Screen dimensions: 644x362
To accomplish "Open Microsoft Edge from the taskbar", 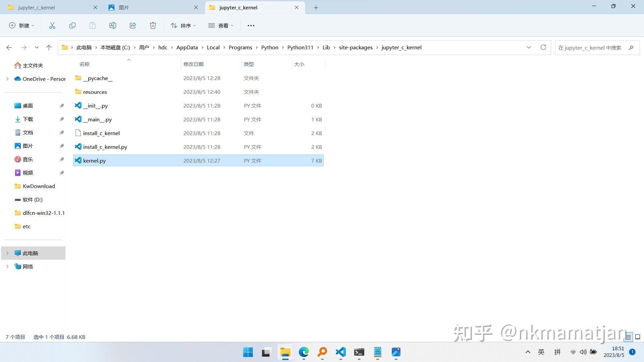I will [x=304, y=352].
